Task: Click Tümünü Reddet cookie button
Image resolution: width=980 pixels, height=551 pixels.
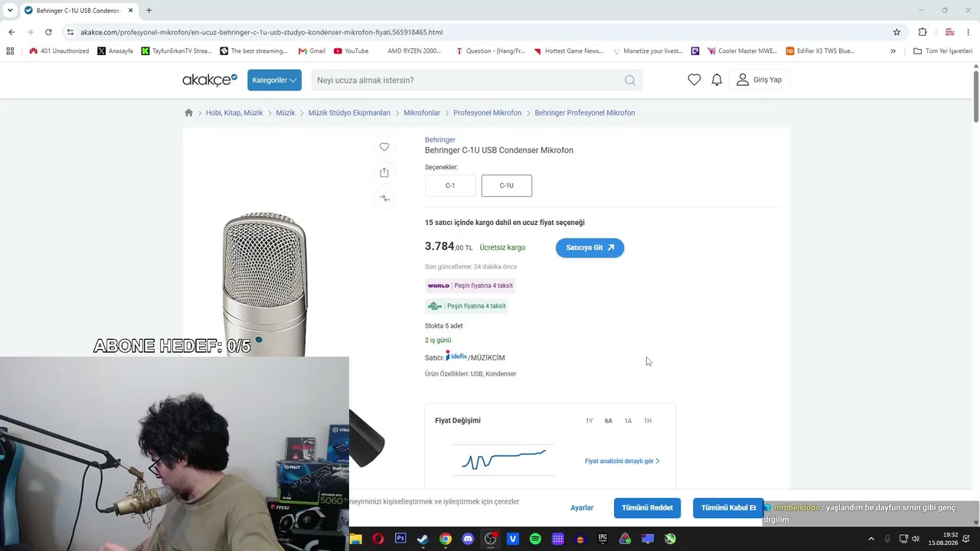Action: [x=647, y=507]
